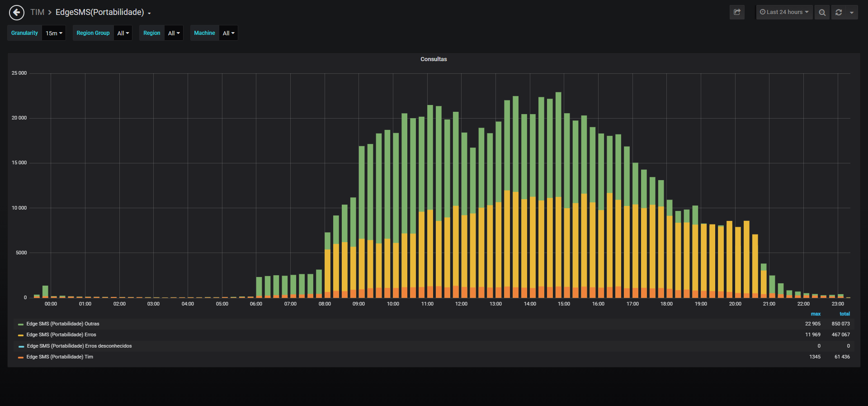Share the dashboard via share icon

tap(737, 12)
